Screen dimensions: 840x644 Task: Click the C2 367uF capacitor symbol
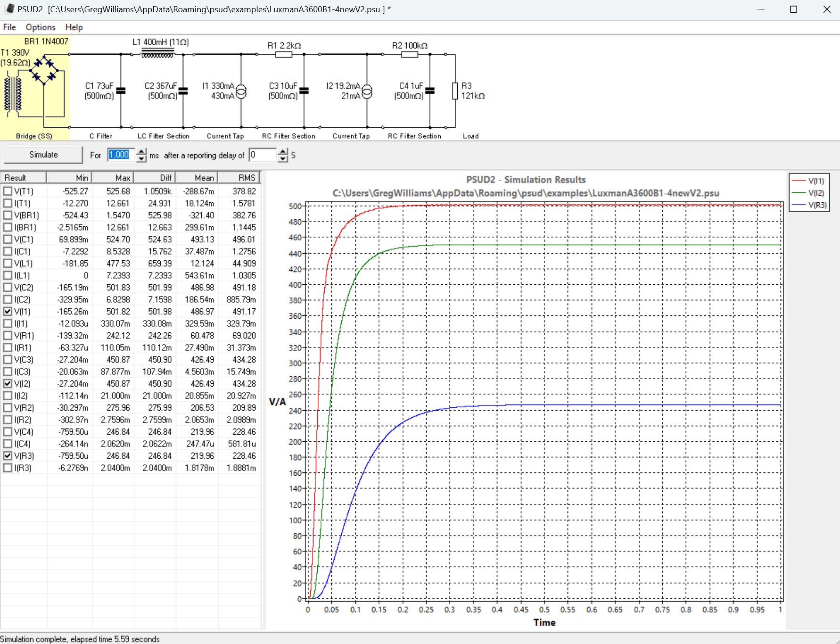click(183, 91)
